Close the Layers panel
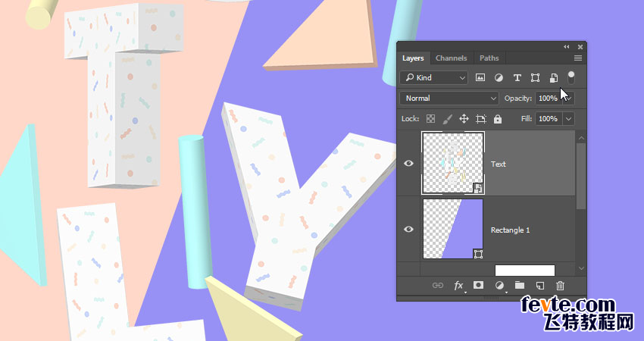 (x=580, y=47)
